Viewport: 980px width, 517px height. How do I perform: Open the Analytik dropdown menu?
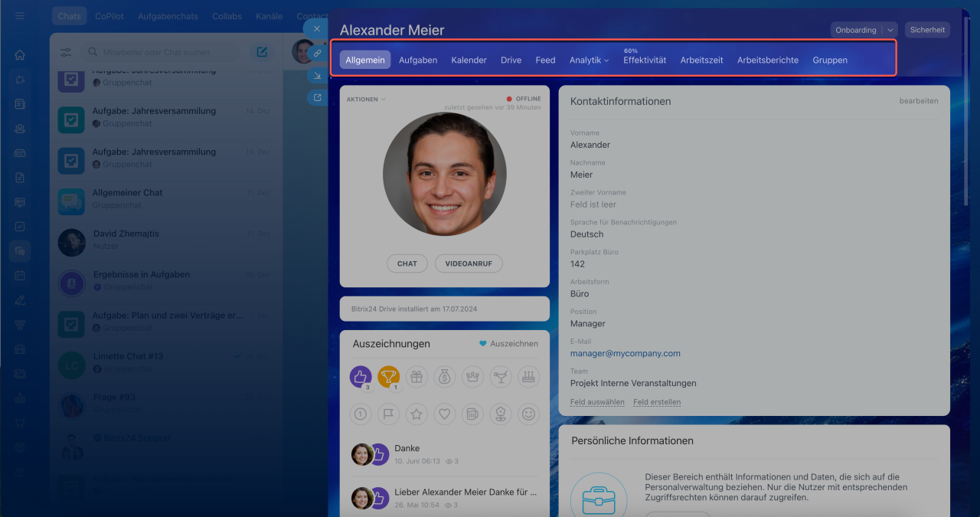tap(589, 60)
